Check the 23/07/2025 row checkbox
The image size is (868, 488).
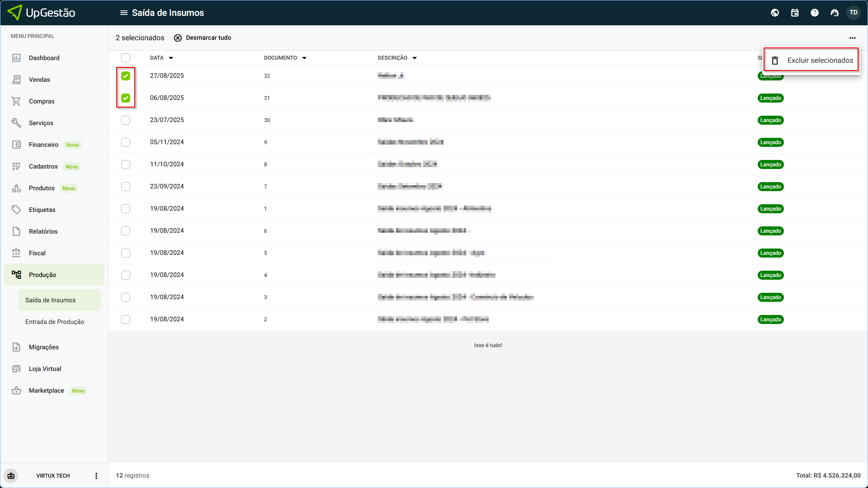pyautogui.click(x=126, y=120)
